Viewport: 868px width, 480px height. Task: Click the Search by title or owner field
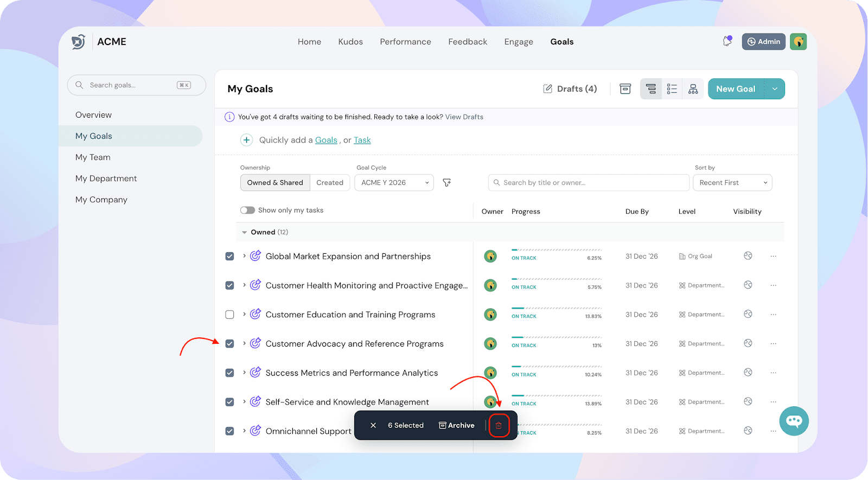point(589,183)
